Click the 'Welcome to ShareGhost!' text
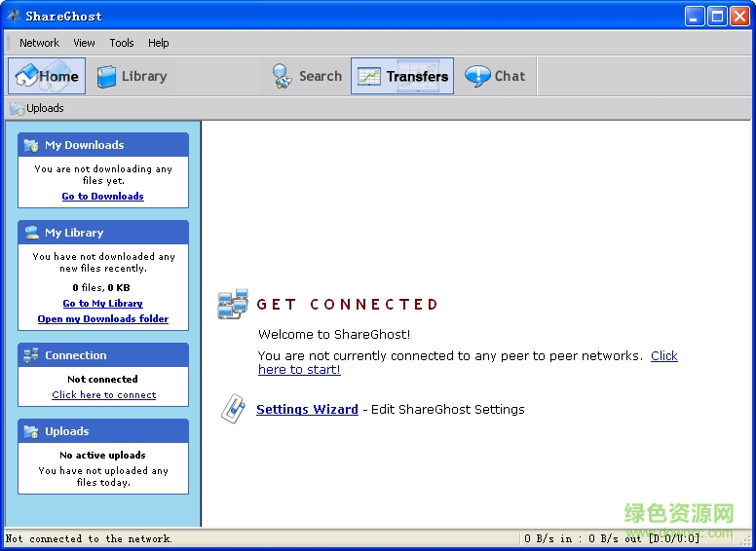 pos(334,335)
